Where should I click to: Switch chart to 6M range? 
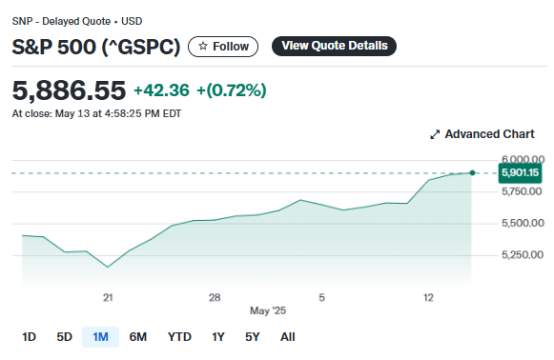tap(138, 337)
